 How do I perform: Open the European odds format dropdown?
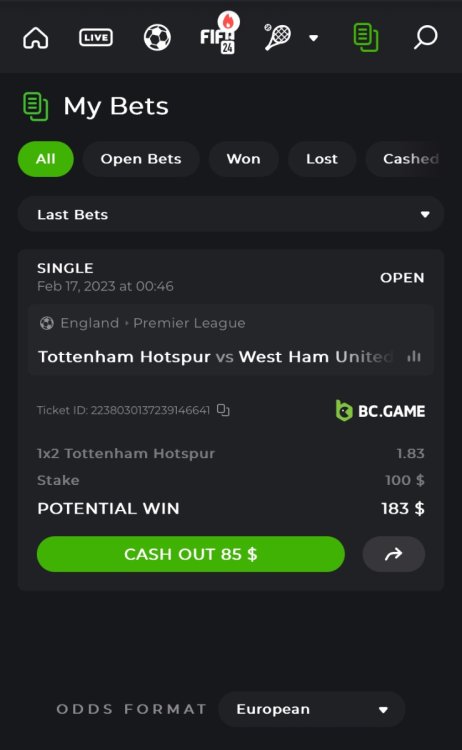[x=312, y=709]
